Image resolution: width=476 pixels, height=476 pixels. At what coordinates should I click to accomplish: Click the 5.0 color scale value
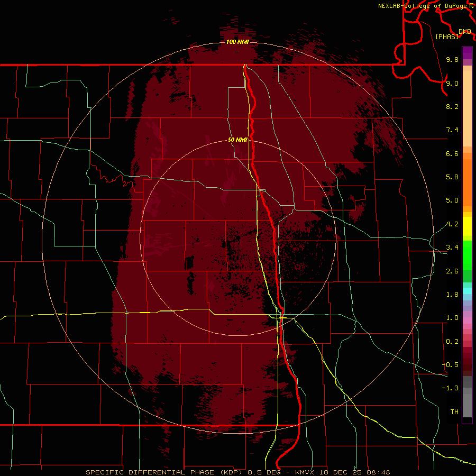(x=452, y=200)
